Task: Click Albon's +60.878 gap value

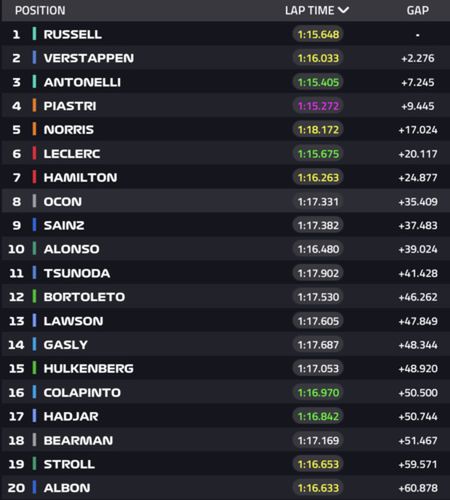Action: pyautogui.click(x=418, y=488)
